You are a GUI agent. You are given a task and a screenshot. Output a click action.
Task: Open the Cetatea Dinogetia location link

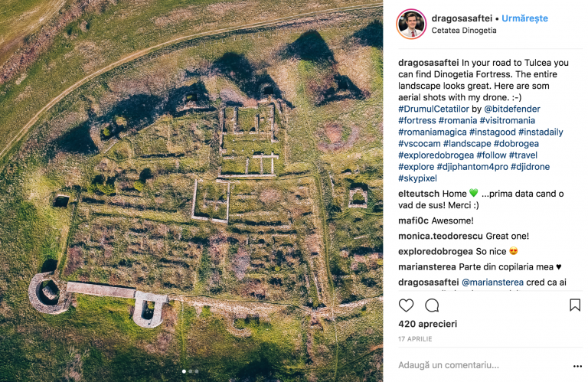(464, 31)
